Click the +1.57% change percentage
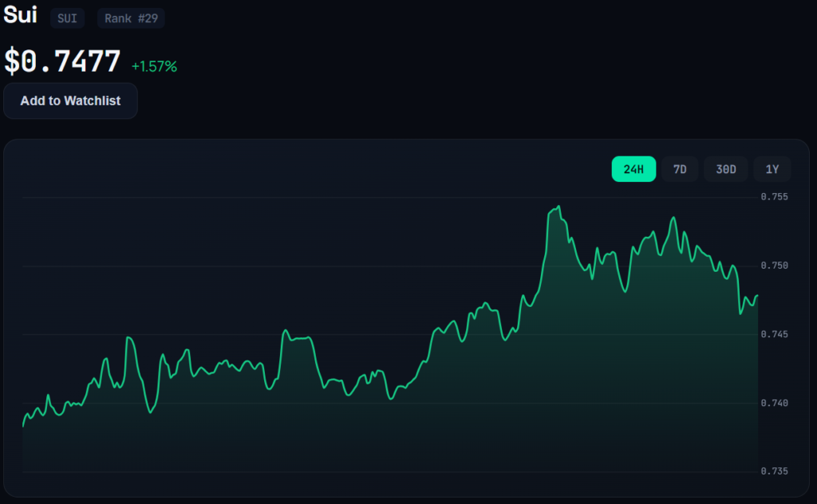The width and height of the screenshot is (817, 504). [x=154, y=67]
